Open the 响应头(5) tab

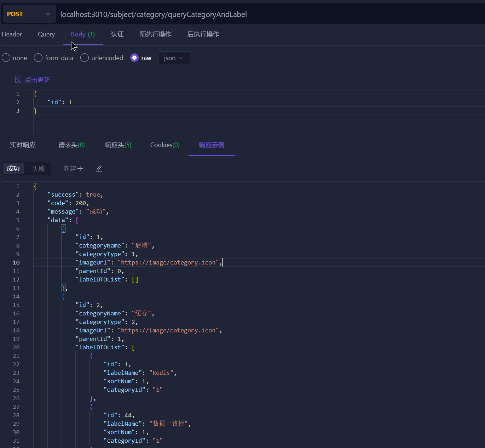click(x=118, y=145)
